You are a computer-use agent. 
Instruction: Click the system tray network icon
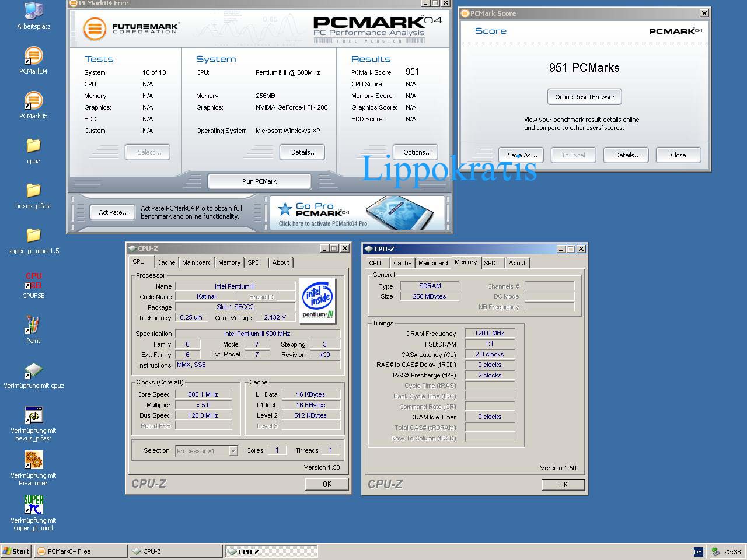pyautogui.click(x=715, y=551)
